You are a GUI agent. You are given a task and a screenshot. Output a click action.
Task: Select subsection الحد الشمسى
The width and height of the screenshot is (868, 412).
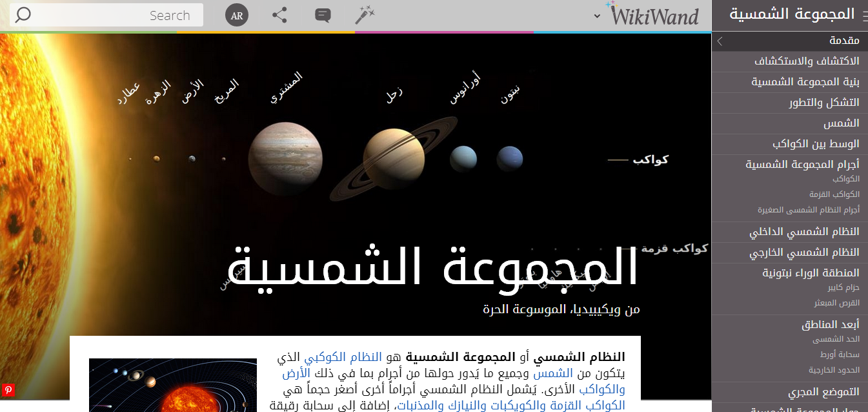[836, 339]
